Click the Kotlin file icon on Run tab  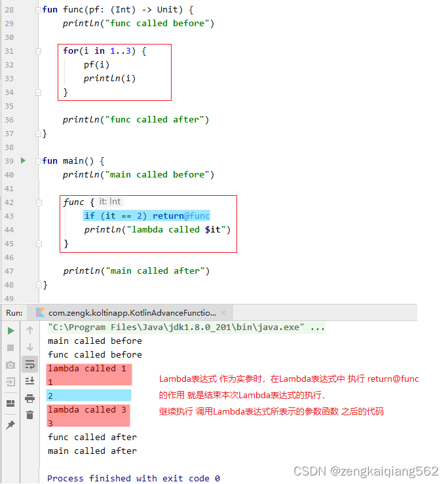[41, 312]
